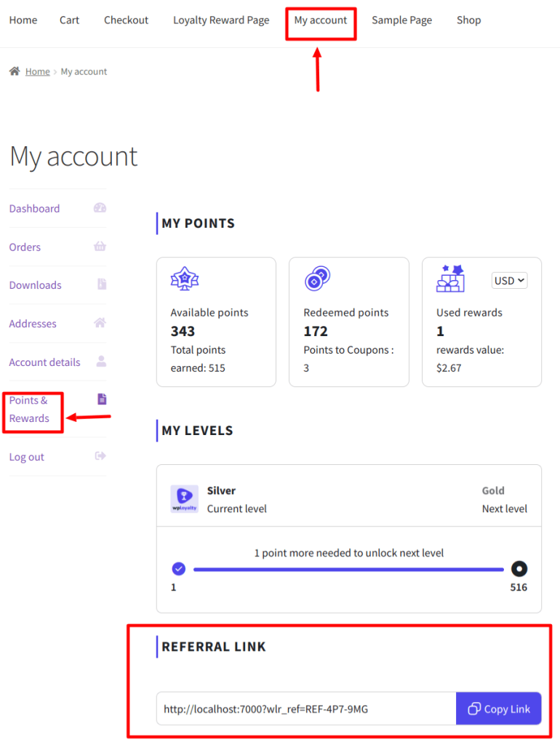560x745 pixels.
Task: Click the Addresses house icon
Action: tap(100, 322)
